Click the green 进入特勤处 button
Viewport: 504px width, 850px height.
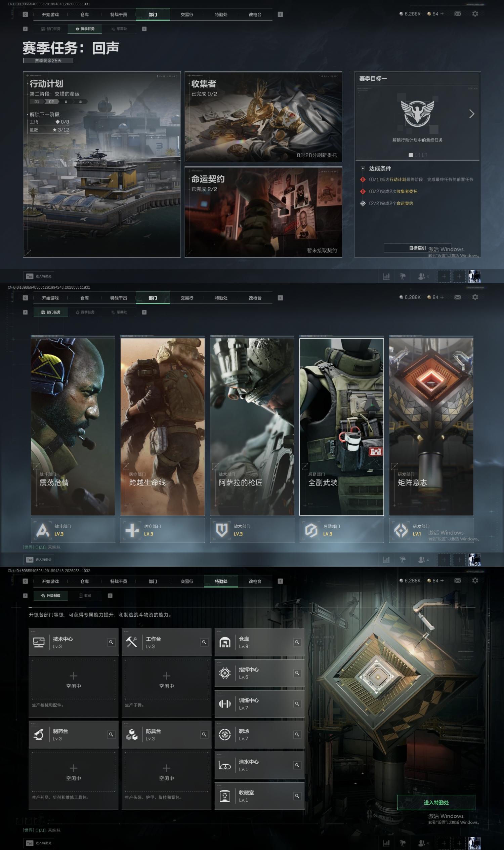(x=436, y=802)
